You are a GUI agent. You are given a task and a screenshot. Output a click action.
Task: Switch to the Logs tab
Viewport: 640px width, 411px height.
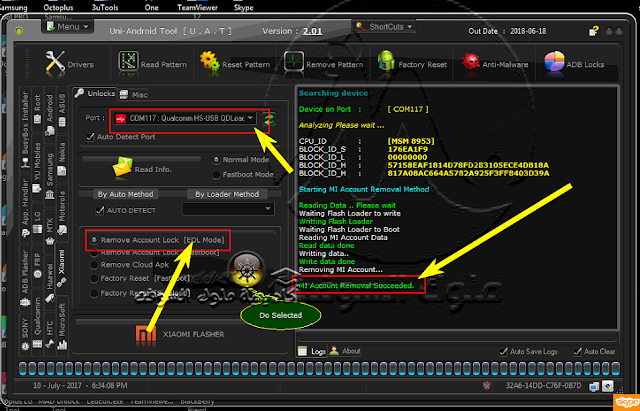[312, 351]
